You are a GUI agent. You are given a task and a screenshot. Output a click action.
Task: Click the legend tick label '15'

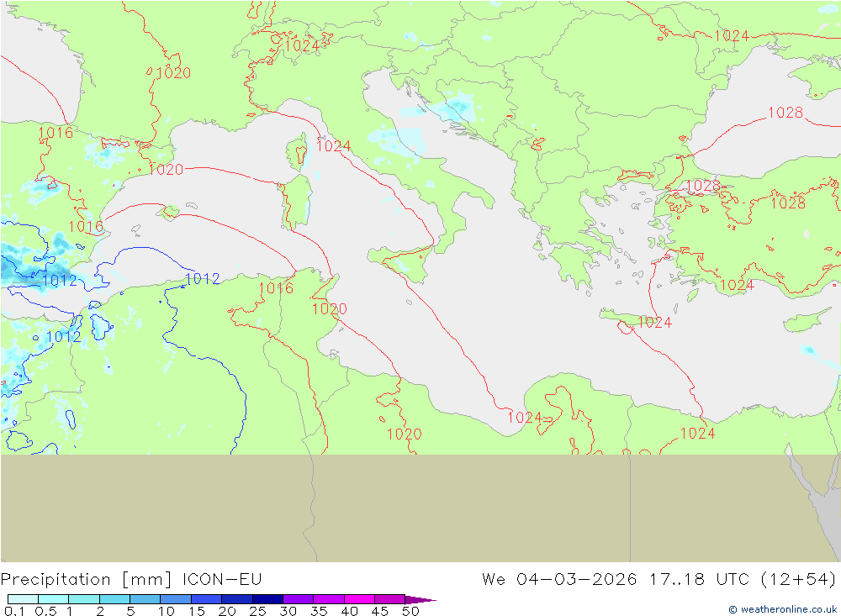197,611
